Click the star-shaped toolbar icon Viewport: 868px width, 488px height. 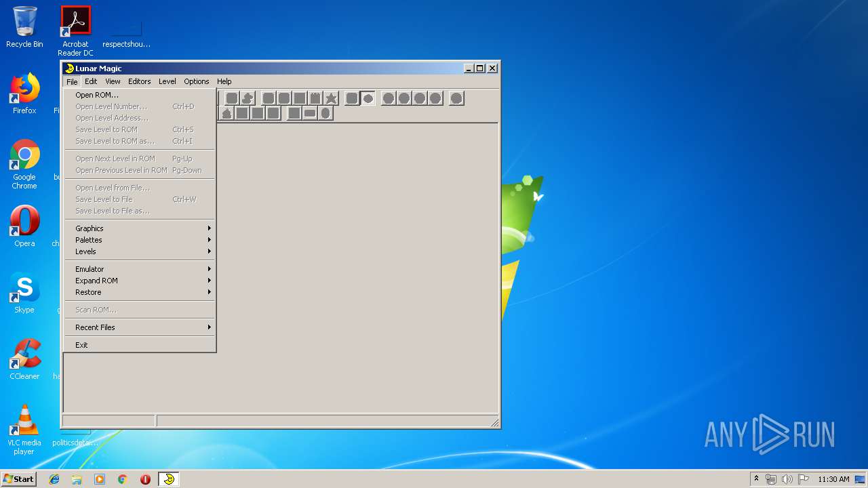click(x=331, y=98)
